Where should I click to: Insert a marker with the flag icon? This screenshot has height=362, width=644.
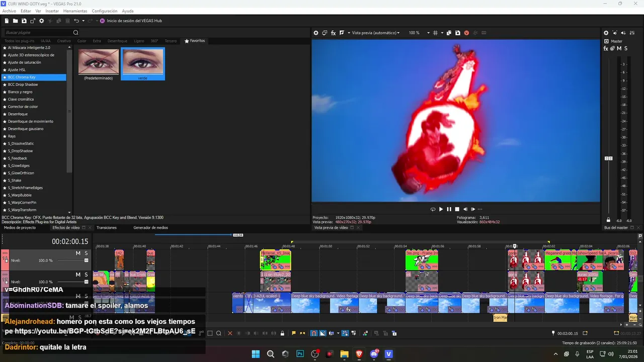[294, 333]
